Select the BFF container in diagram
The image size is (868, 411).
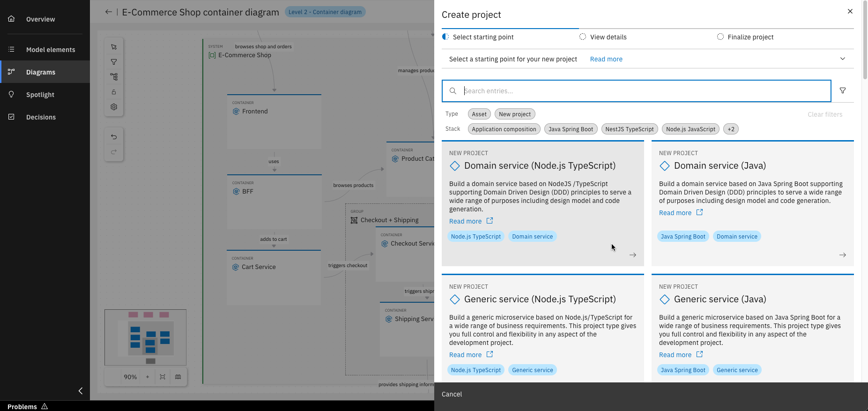[x=274, y=202]
